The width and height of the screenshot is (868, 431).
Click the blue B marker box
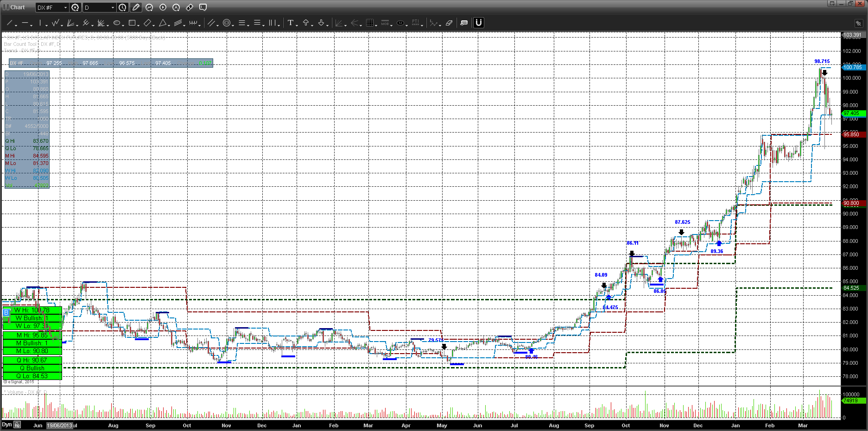tap(6, 313)
